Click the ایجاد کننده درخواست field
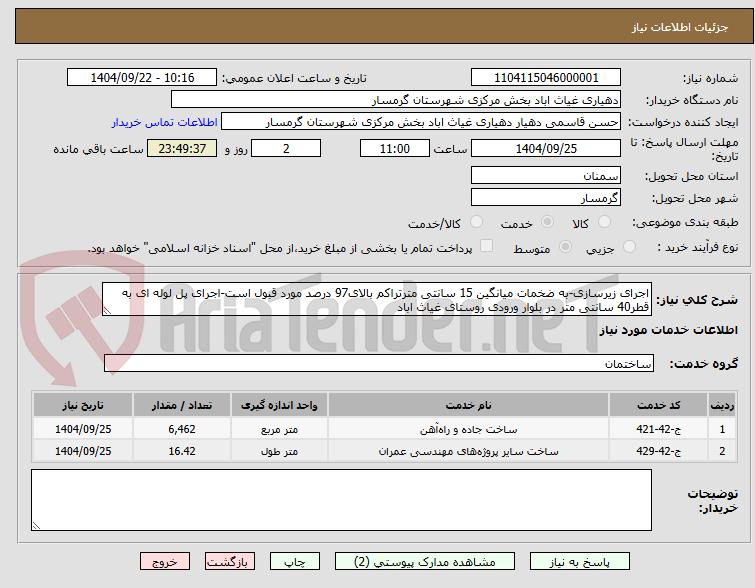755x588 pixels. pyautogui.click(x=421, y=122)
